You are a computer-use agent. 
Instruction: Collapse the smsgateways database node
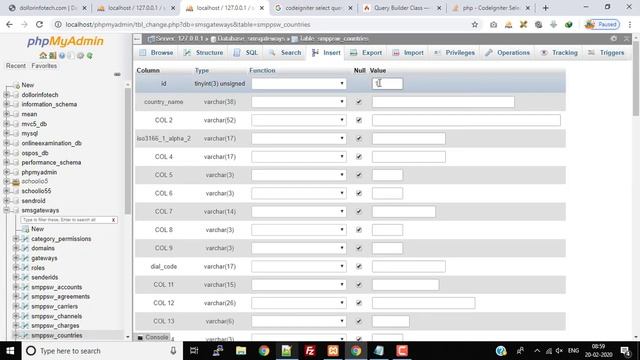pyautogui.click(x=6, y=210)
